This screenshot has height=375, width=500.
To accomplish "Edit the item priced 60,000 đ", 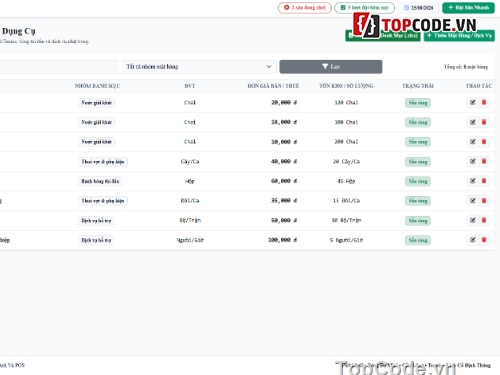I will click(x=473, y=181).
